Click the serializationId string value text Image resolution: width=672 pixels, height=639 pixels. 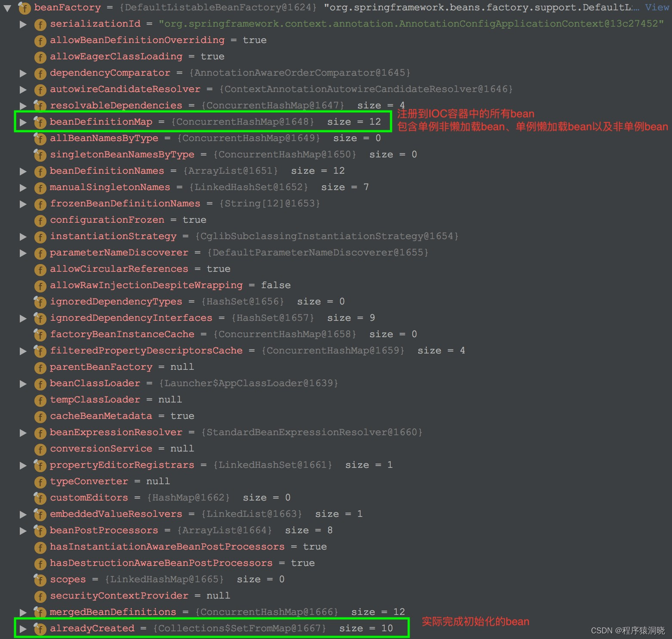(x=411, y=24)
